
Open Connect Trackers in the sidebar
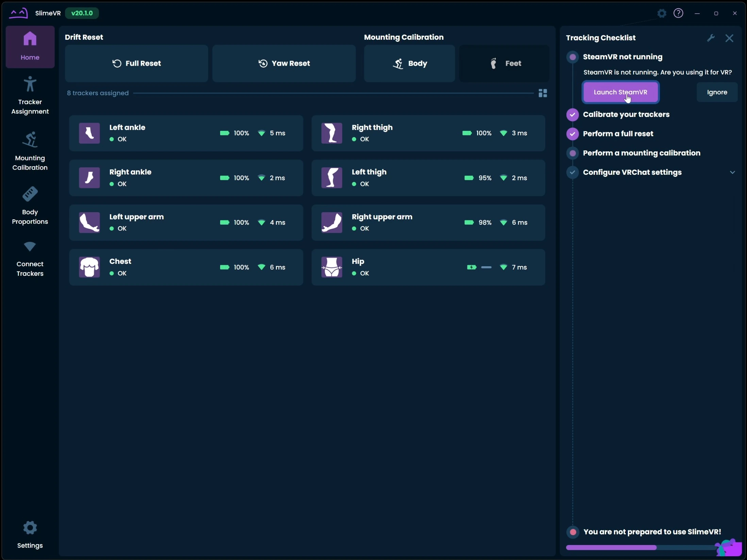[x=30, y=259]
